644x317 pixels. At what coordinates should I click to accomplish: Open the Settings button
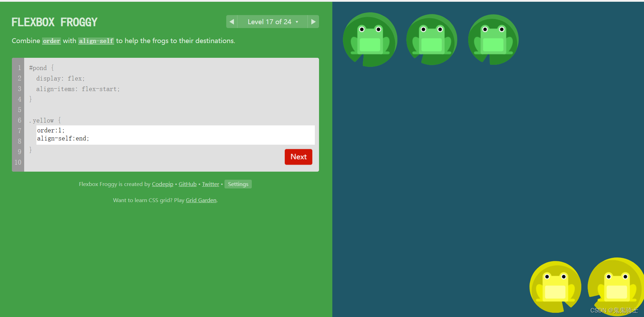click(x=238, y=184)
